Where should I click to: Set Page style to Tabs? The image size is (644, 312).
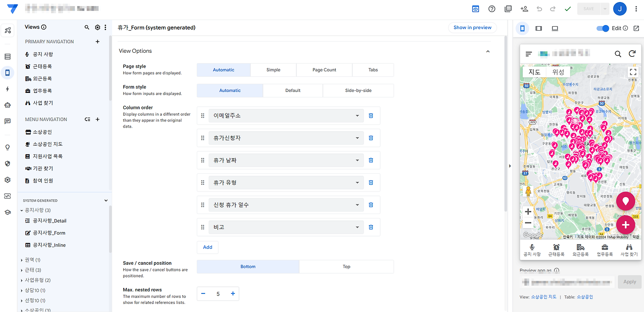click(x=373, y=70)
